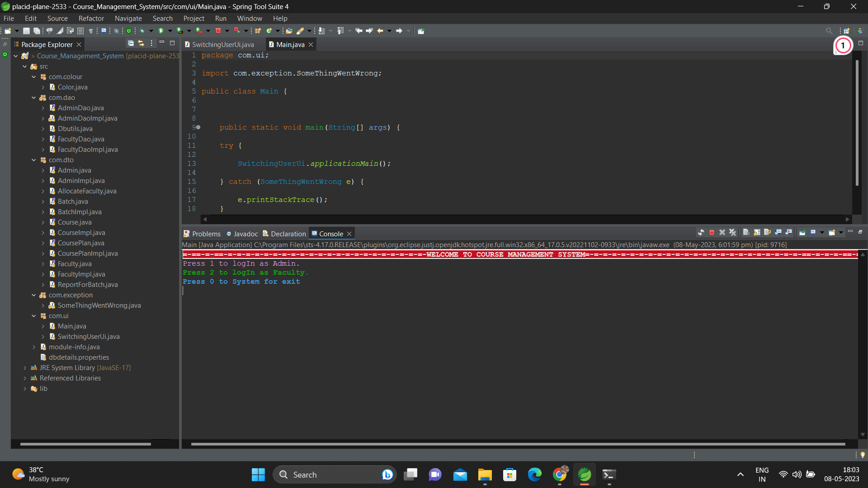The width and height of the screenshot is (868, 488).
Task: Toggle Link with Editor in Package Explorer
Action: click(141, 43)
